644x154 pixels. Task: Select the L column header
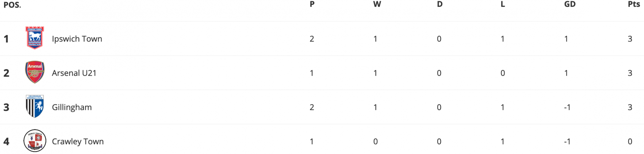coord(503,4)
